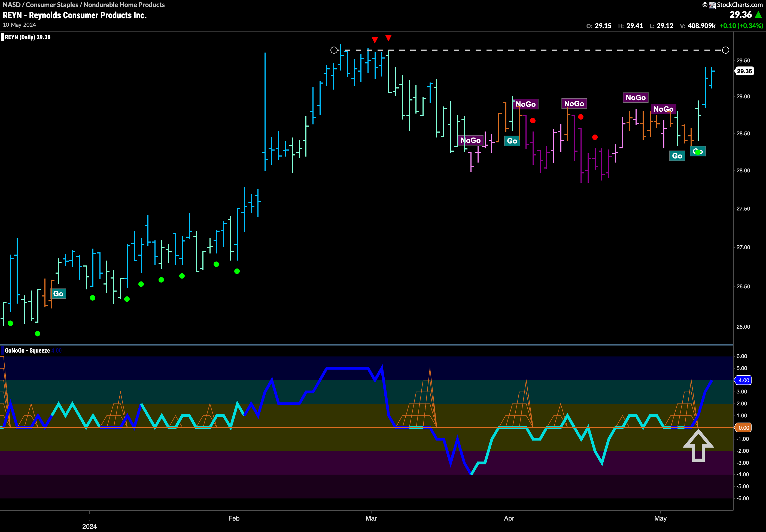Image resolution: width=766 pixels, height=532 pixels.
Task: Click the green dot overlapping the latest Go label
Action: pyautogui.click(x=698, y=152)
